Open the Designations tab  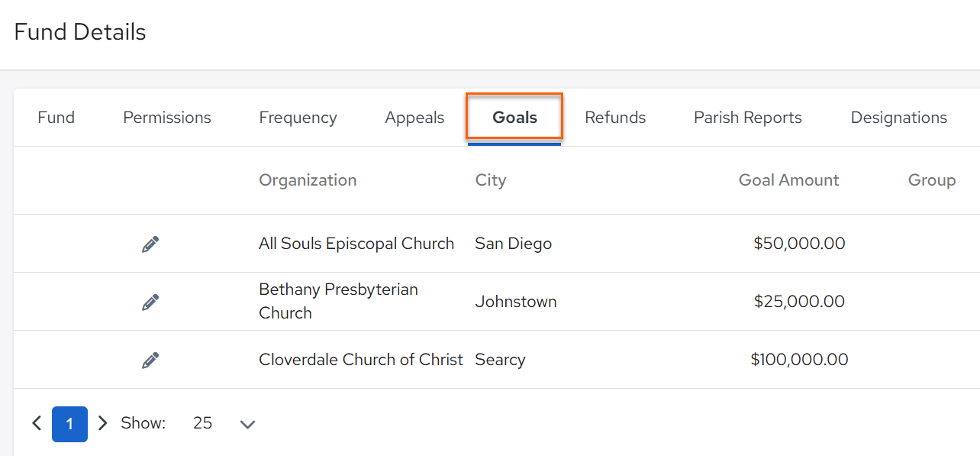(899, 118)
